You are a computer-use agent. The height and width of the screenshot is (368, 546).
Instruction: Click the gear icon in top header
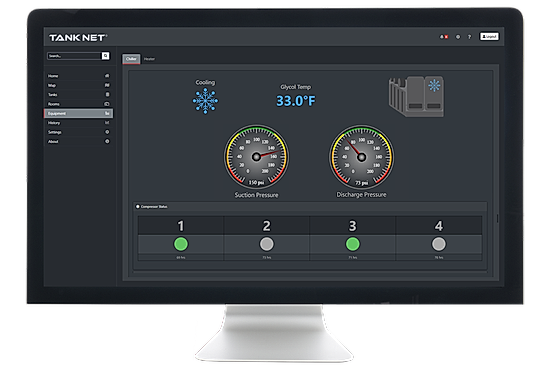coord(458,37)
